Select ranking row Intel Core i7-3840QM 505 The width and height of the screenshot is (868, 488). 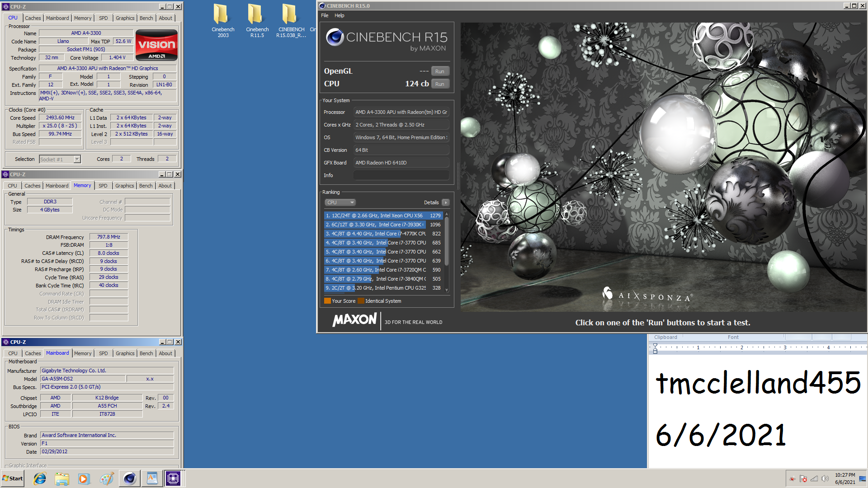click(x=383, y=279)
